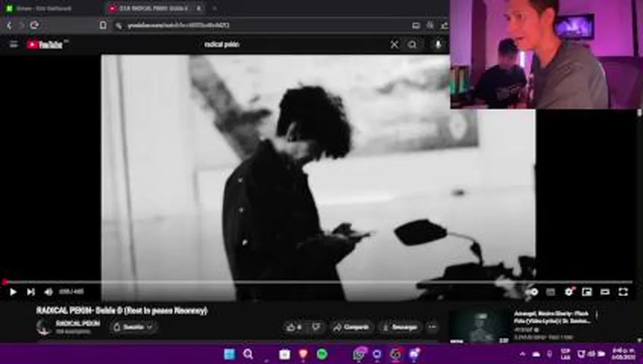Open the subscribed notification dropdown
Viewport: 643px width, 364px height.
click(133, 327)
